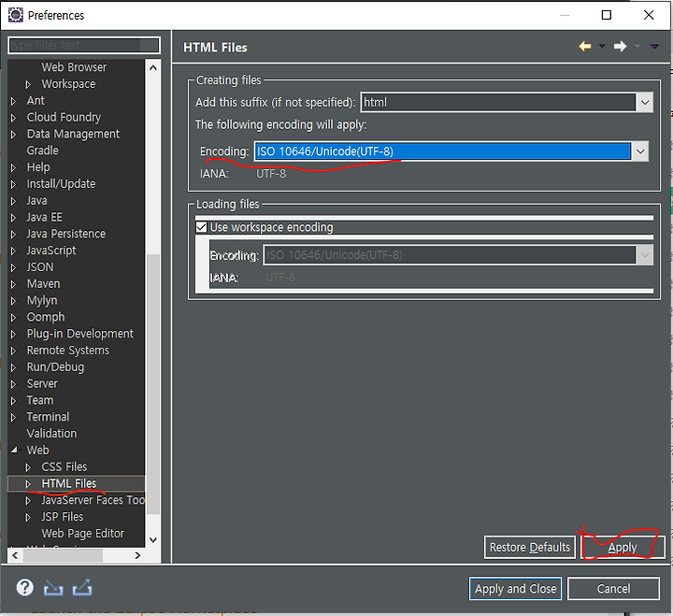Screen dimensions: 673x616
Task: Go forward with the white arrow
Action: (x=620, y=46)
